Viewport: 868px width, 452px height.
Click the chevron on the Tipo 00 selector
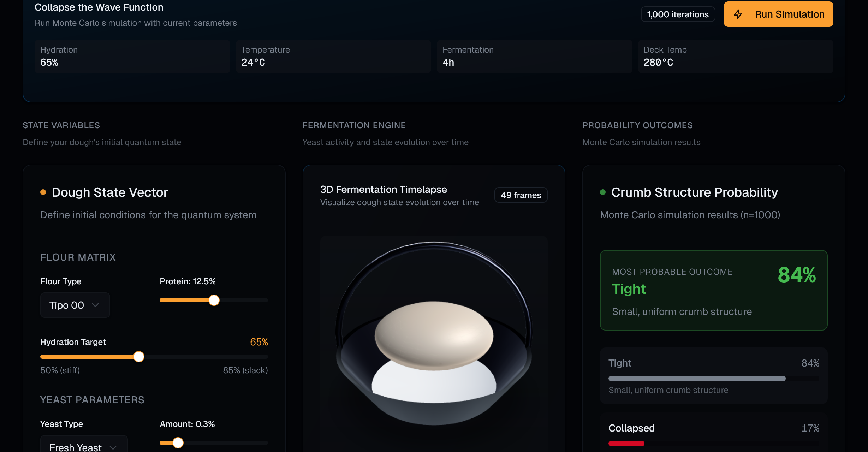click(96, 305)
